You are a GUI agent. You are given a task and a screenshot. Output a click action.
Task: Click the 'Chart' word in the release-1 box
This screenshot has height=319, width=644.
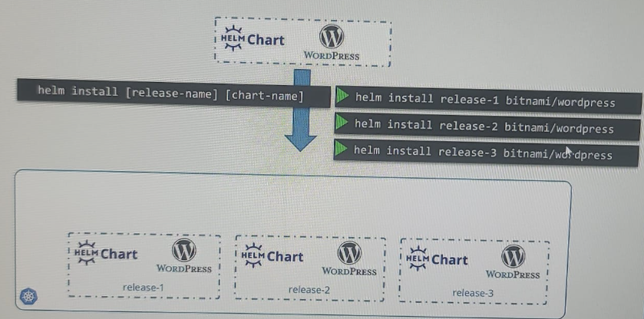119,254
